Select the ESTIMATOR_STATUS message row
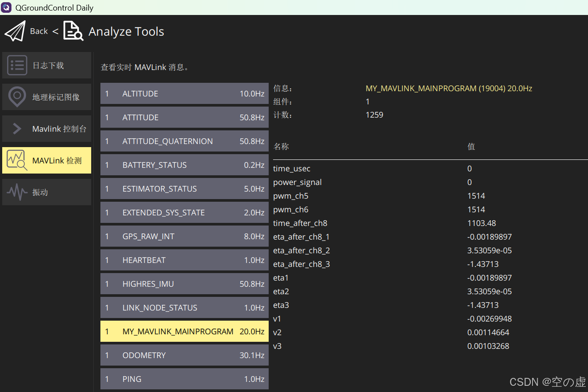Screen dimensions: 588x392 (184, 189)
